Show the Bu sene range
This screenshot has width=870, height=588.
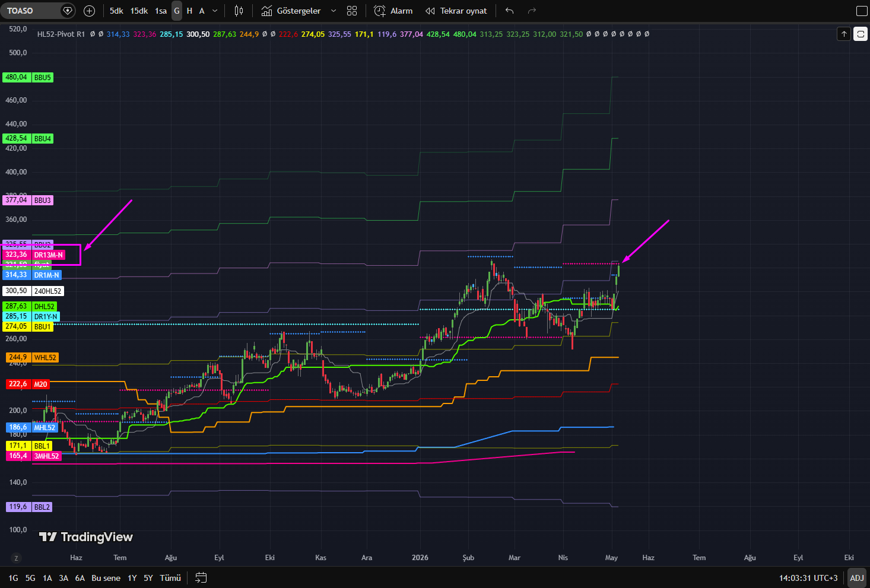106,578
